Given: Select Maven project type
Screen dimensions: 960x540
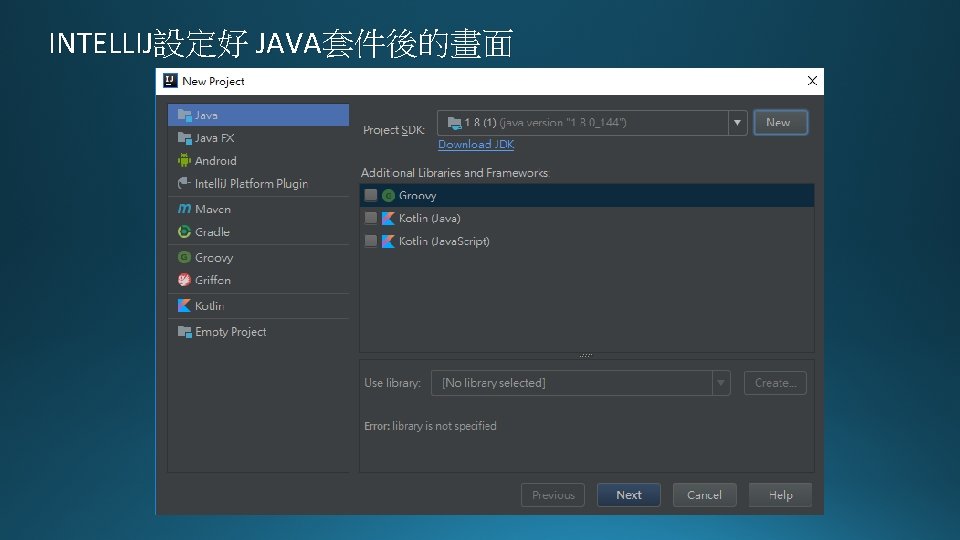Looking at the screenshot, I should pyautogui.click(x=258, y=209).
